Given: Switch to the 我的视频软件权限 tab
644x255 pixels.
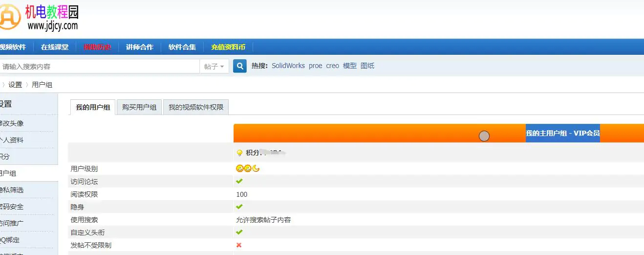Looking at the screenshot, I should pyautogui.click(x=196, y=107).
